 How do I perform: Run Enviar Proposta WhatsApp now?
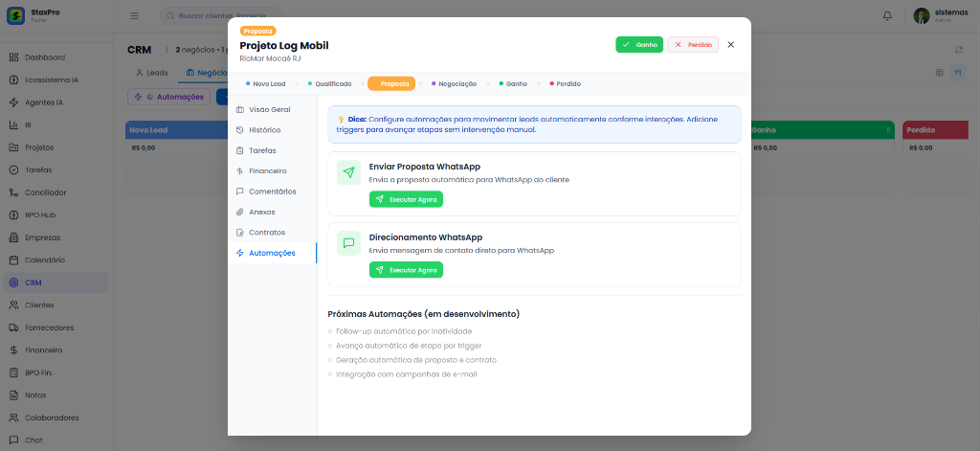pyautogui.click(x=406, y=199)
